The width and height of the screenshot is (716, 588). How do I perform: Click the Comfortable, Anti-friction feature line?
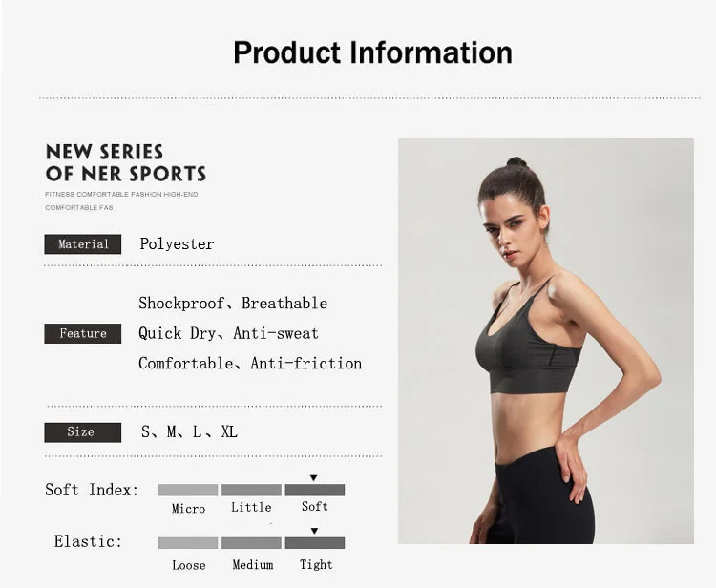[250, 364]
